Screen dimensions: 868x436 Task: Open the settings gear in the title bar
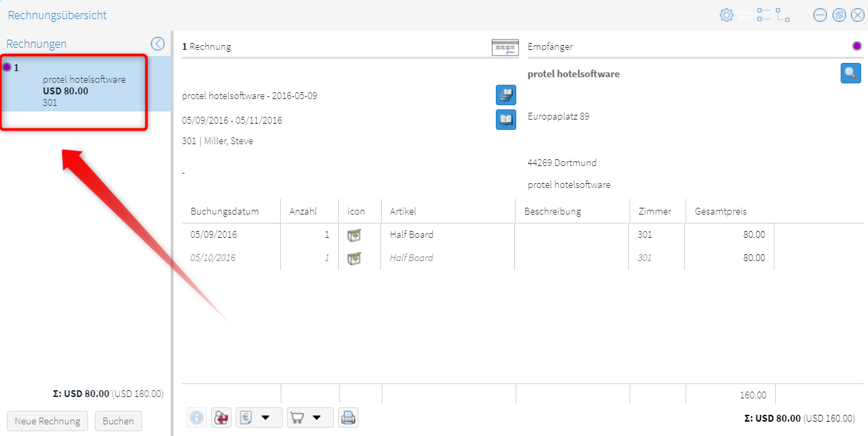tap(727, 15)
